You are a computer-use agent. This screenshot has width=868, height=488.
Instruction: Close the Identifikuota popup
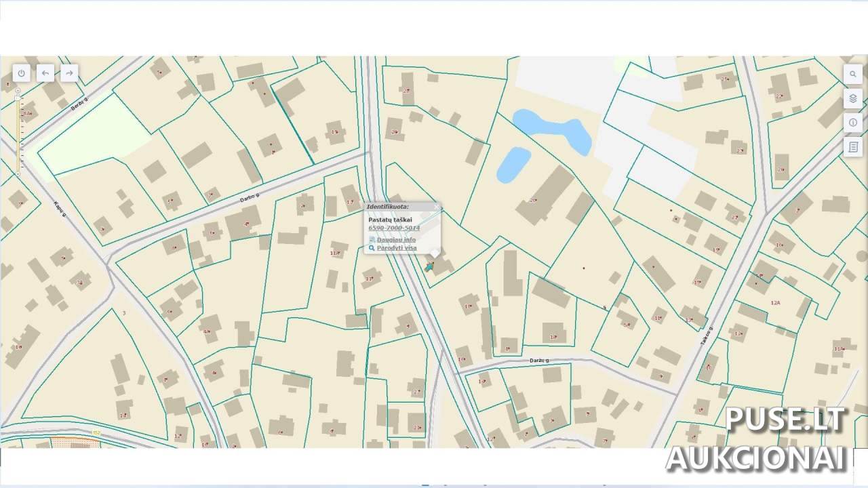436,207
